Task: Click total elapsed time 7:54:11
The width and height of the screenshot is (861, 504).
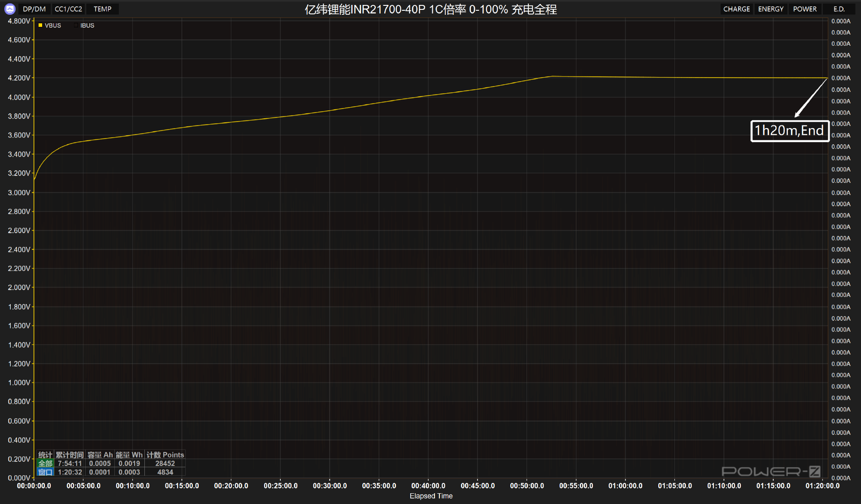Action: [x=70, y=463]
